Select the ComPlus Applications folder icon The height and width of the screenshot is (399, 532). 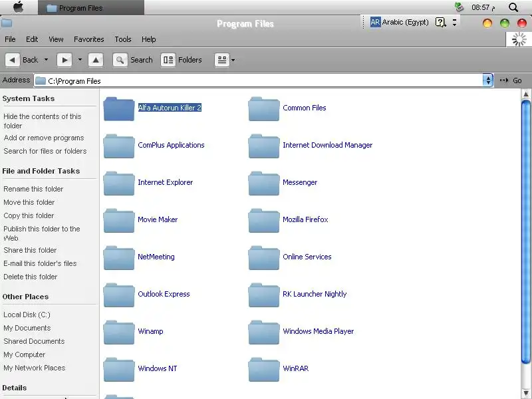(119, 146)
